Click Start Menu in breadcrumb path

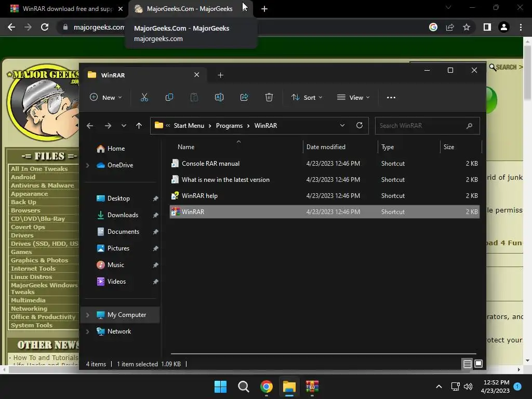[189, 126]
